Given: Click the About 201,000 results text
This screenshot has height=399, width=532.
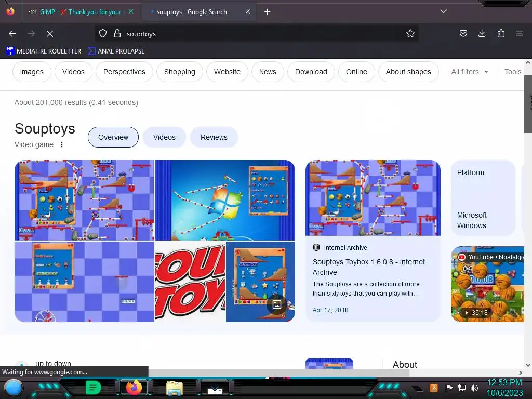Looking at the screenshot, I should click(76, 102).
